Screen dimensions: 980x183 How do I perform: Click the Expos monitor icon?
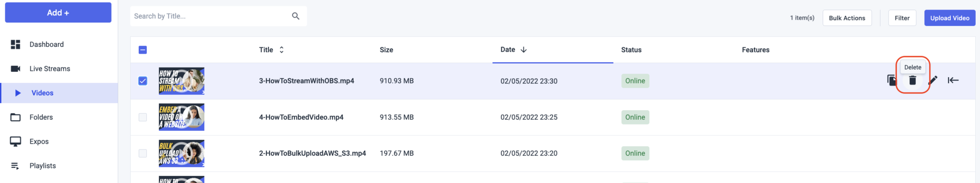pos(15,141)
